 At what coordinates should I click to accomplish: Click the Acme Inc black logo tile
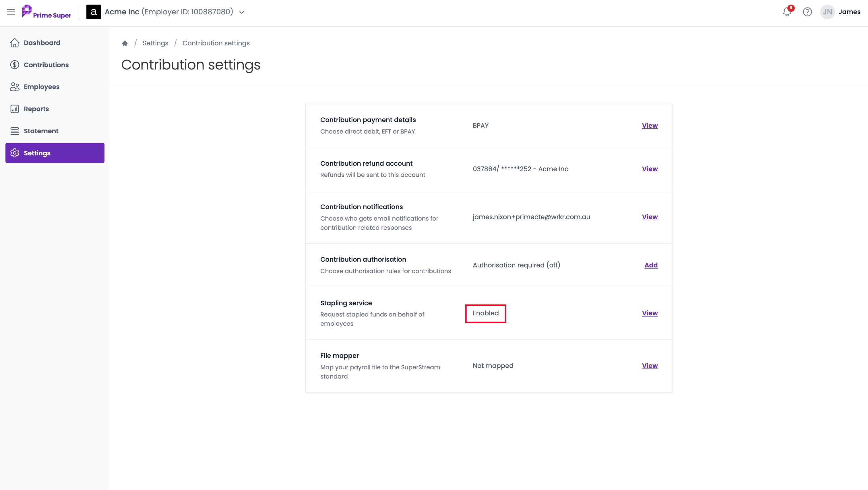pos(94,12)
